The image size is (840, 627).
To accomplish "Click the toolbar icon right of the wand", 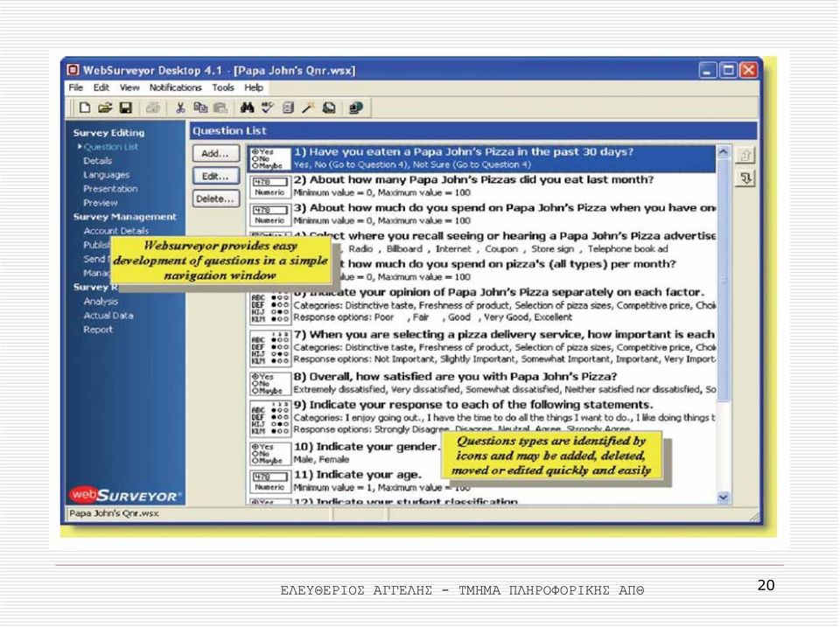I will [x=329, y=108].
